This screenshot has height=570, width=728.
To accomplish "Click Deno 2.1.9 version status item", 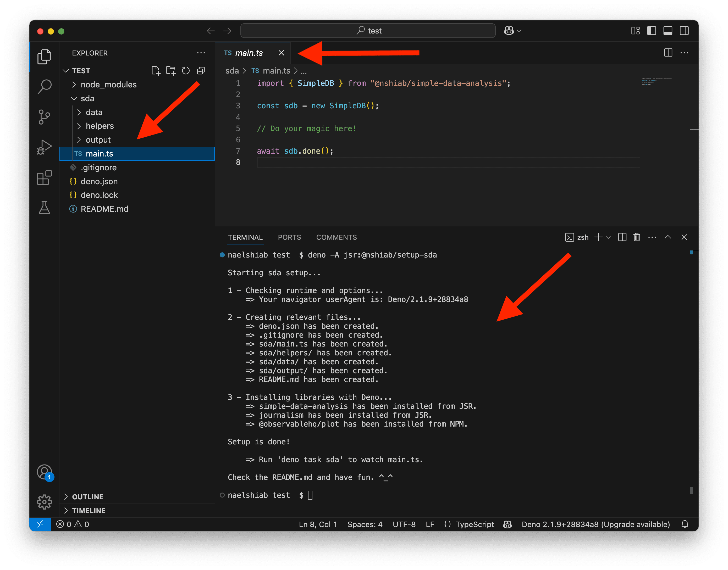I will (x=595, y=524).
